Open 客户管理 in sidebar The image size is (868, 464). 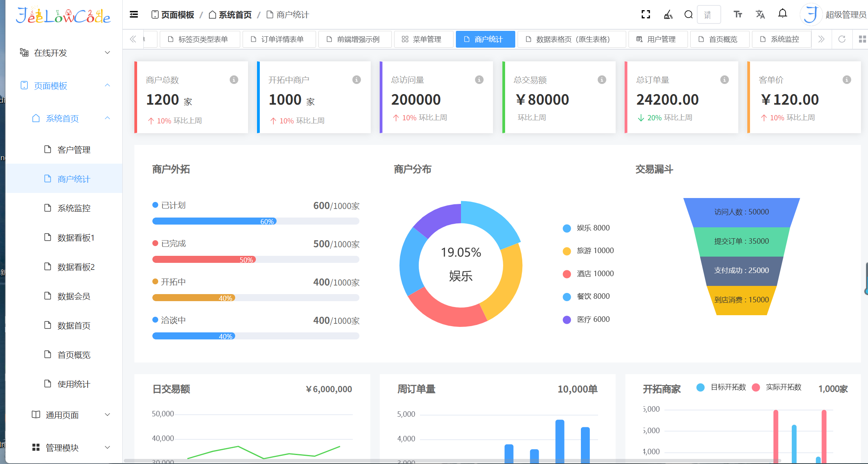65,150
